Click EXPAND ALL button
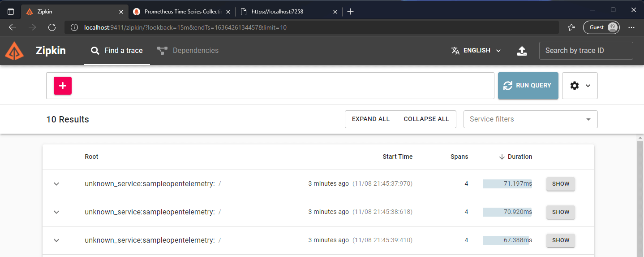The height and width of the screenshot is (257, 644). [371, 119]
